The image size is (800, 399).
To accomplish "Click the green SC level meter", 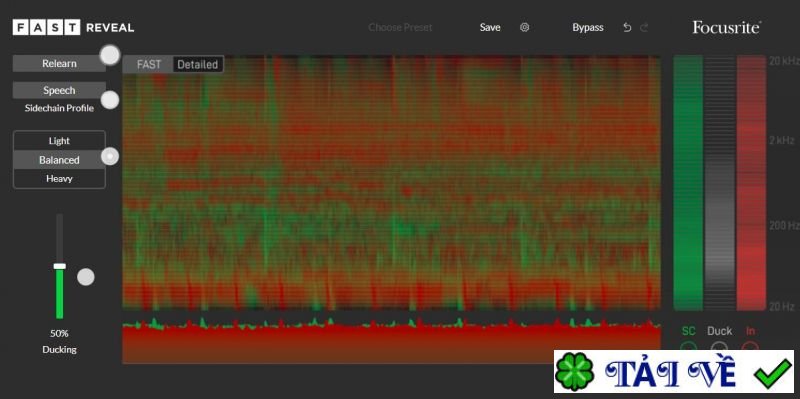I will (688, 183).
